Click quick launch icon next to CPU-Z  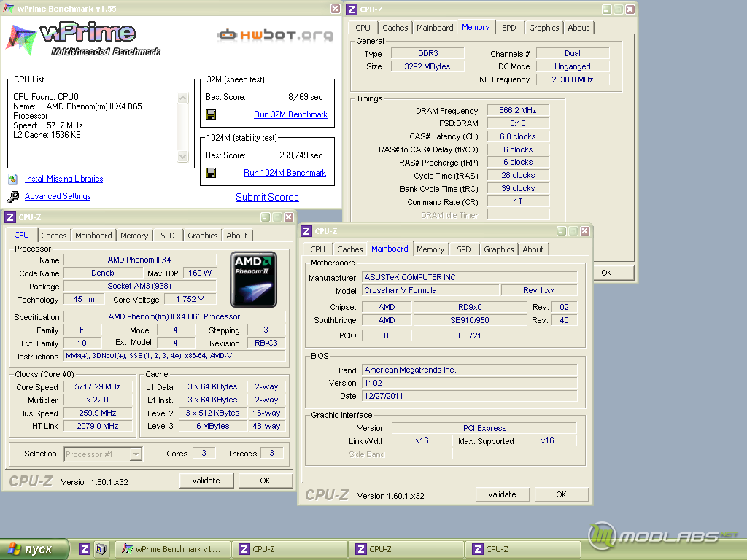pos(101,549)
